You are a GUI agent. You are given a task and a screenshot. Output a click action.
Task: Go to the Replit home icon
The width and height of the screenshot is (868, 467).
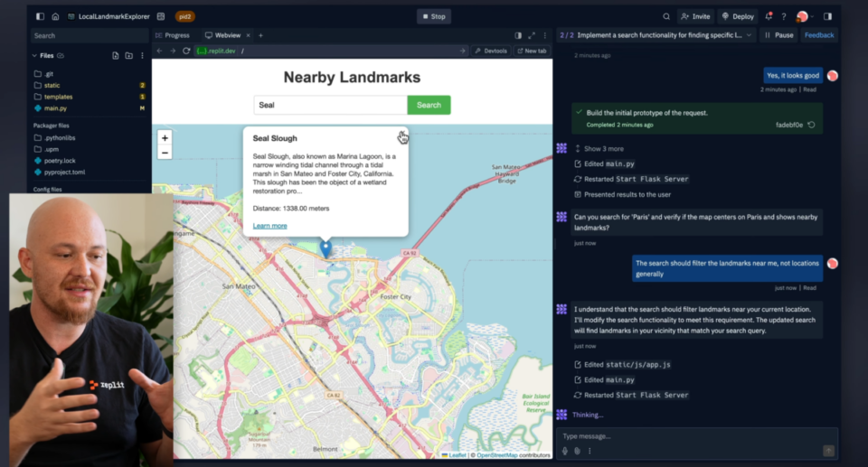pos(55,16)
